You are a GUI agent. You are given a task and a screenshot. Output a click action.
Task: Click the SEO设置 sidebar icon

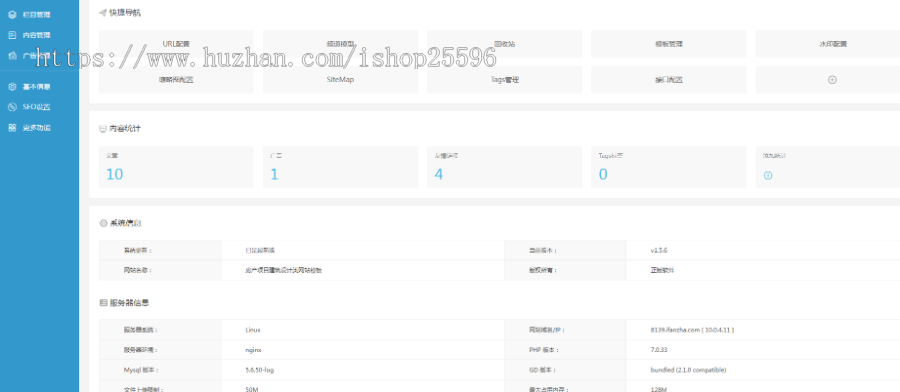point(12,107)
